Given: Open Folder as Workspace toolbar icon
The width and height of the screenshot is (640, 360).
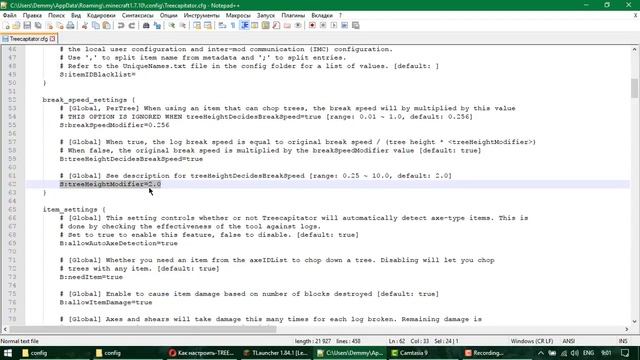Looking at the screenshot, I should point(287,25).
